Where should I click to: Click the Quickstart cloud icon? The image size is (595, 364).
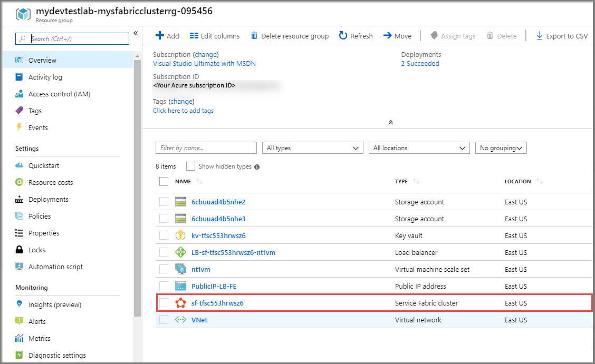tap(20, 165)
